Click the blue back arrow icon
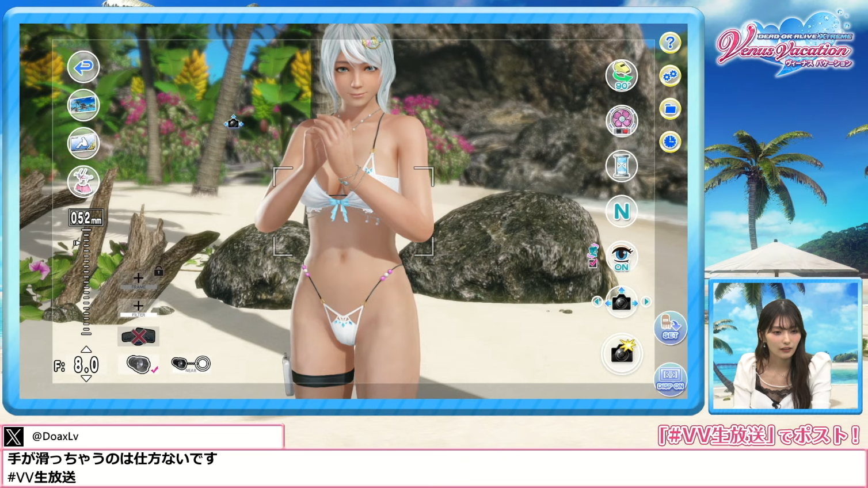 [83, 67]
